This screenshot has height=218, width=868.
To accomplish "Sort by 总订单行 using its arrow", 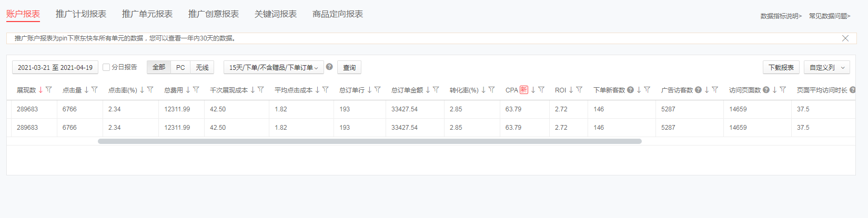I will [369, 90].
